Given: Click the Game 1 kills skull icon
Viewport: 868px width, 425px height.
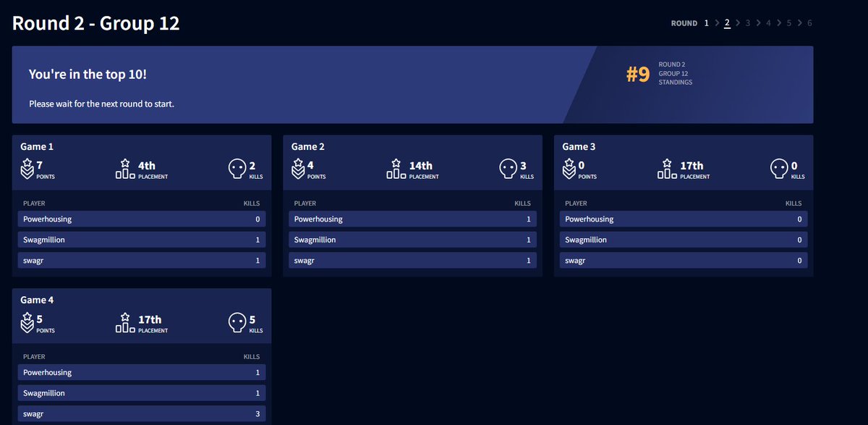Looking at the screenshot, I should pos(237,169).
